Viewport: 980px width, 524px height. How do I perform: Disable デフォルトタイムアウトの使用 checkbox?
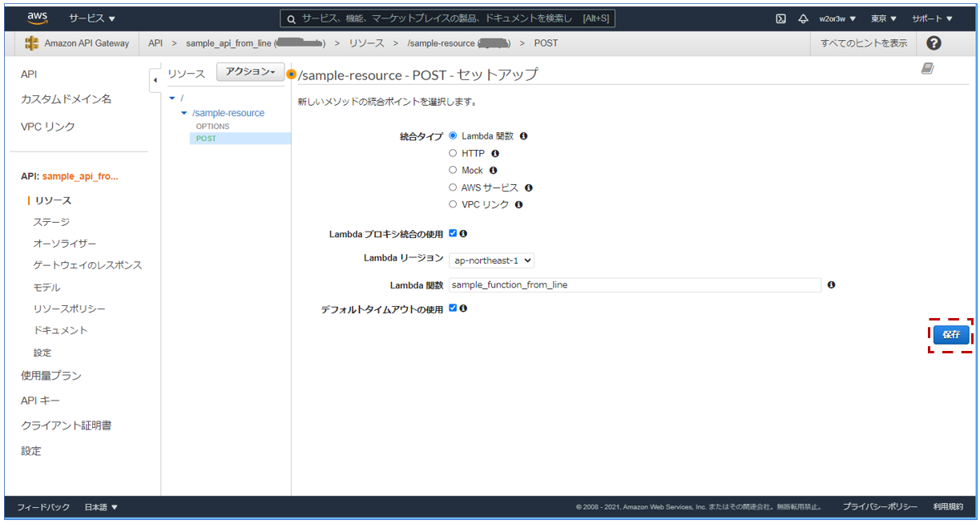(x=453, y=308)
